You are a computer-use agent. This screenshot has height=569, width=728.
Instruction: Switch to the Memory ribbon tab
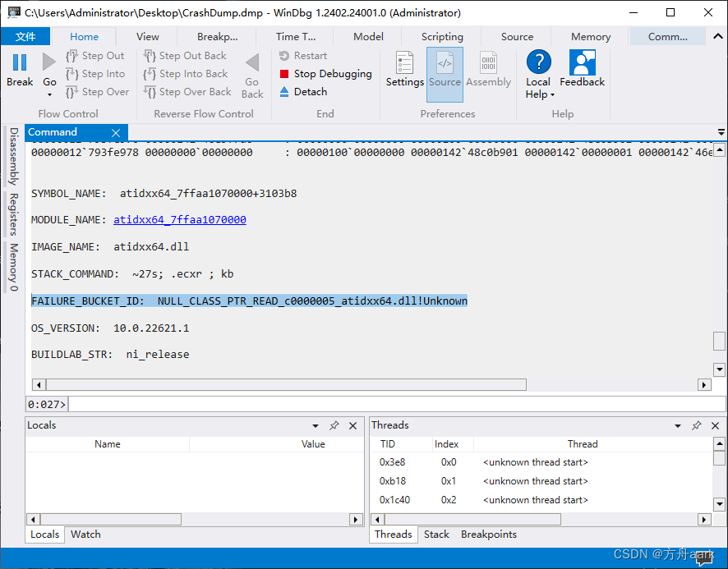point(591,37)
